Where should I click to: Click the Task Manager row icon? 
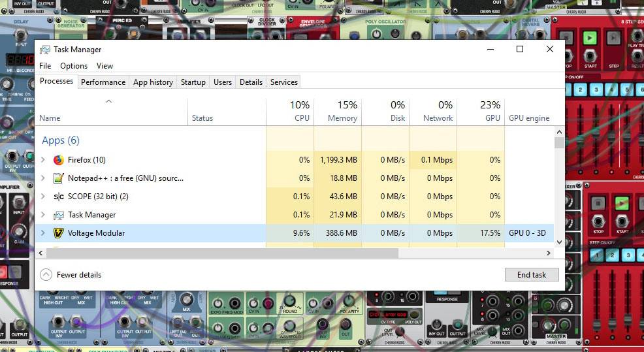tap(59, 215)
